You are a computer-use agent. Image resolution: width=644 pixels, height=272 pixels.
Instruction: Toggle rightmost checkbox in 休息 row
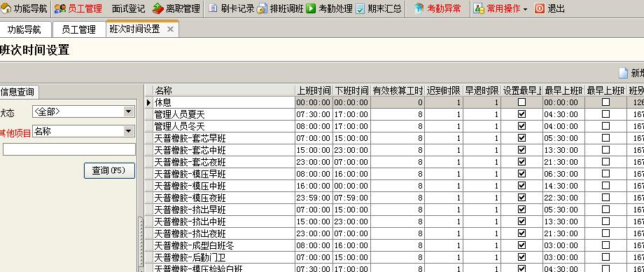tap(605, 102)
